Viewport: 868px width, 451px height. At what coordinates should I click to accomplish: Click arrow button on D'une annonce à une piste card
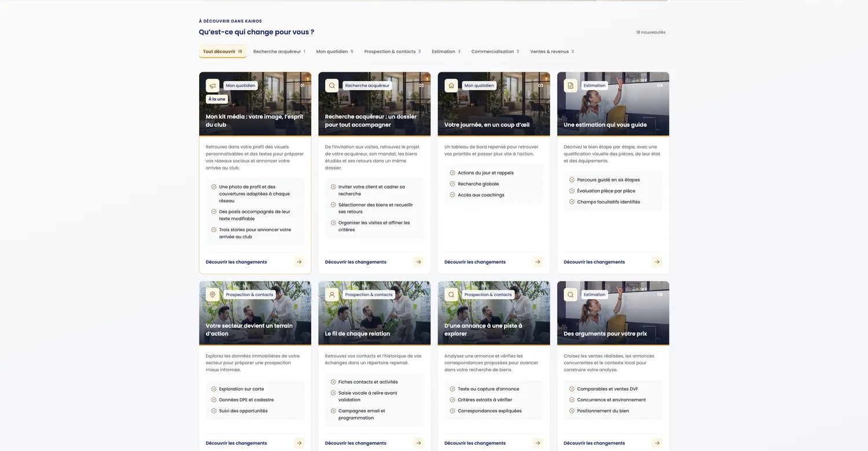click(538, 443)
